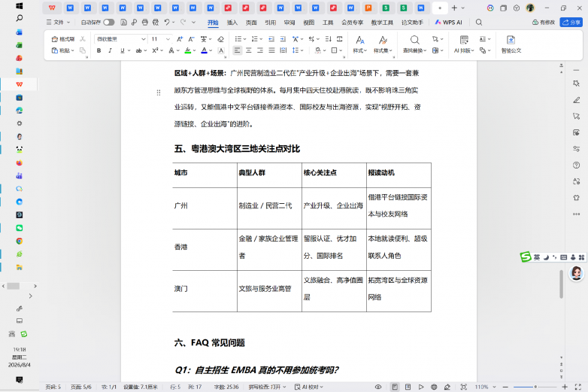Click the Decrease font size icon
Screen dimensions: 588x392
(x=191, y=39)
